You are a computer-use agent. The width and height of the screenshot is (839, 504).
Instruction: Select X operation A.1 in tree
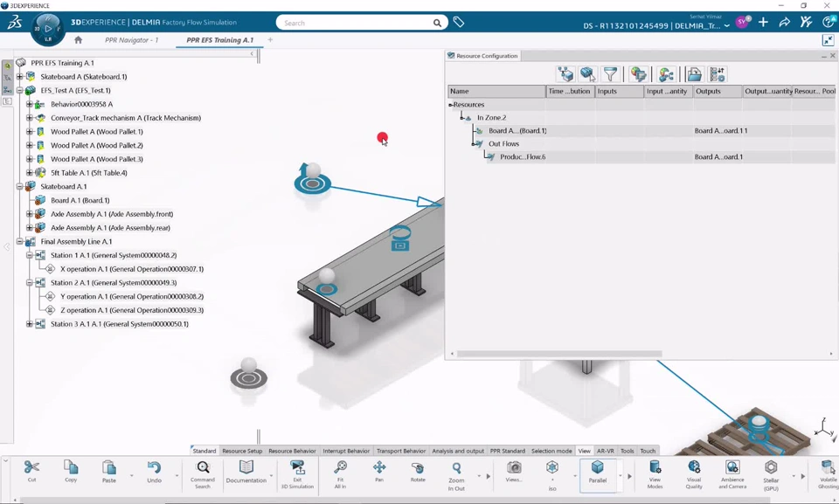coord(132,269)
